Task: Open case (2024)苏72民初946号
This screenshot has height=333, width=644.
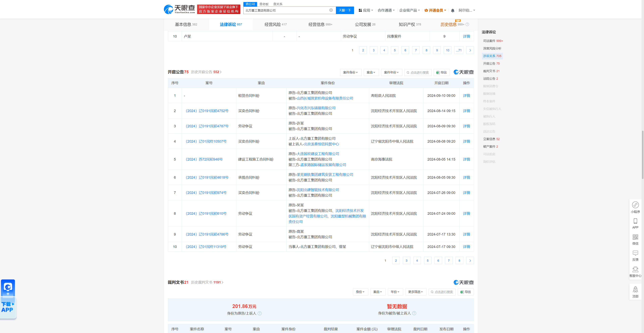Action: [204, 159]
